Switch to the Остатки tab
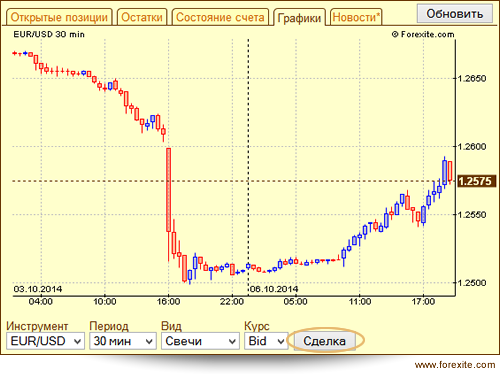Screen dimensions: 500x374 click(x=142, y=17)
